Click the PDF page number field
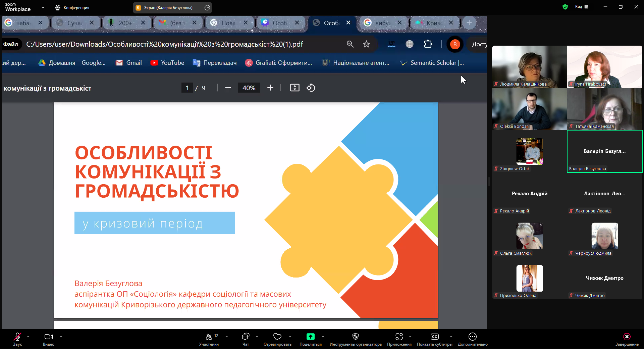Image resolution: width=644 pixels, height=349 pixels. point(187,88)
